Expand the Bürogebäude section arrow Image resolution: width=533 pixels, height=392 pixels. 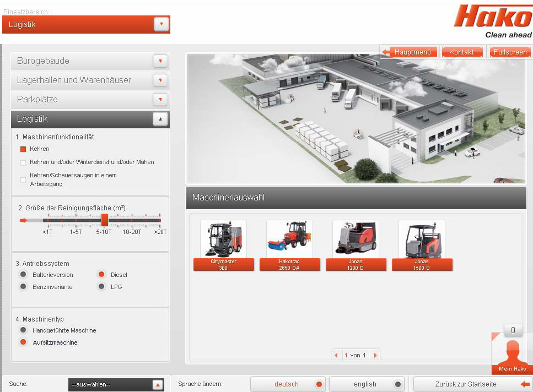[160, 61]
